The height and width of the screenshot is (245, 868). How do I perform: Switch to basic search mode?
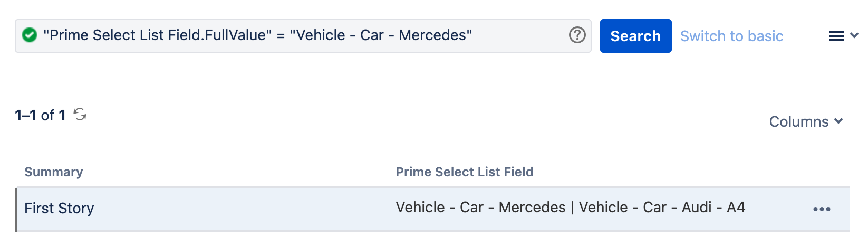(x=731, y=36)
